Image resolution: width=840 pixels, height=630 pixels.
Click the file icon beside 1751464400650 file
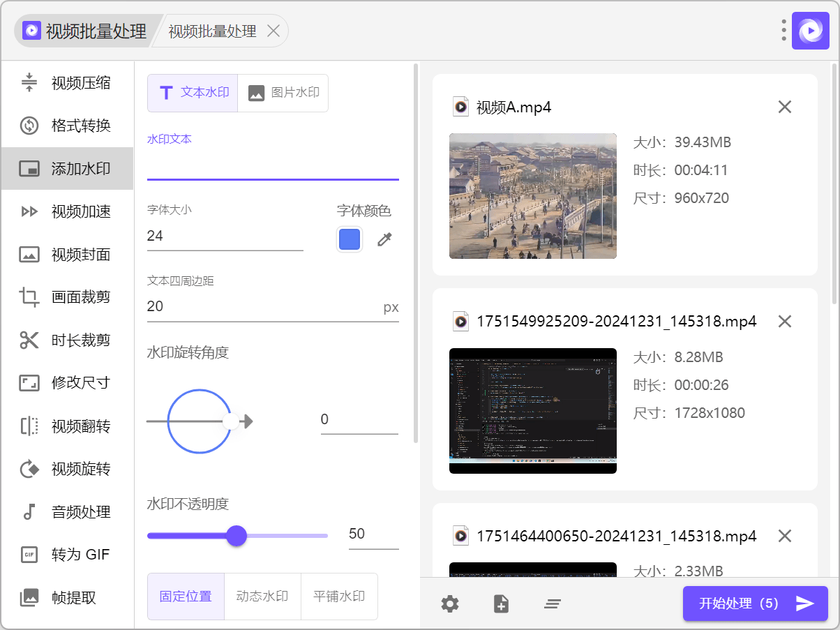(460, 536)
